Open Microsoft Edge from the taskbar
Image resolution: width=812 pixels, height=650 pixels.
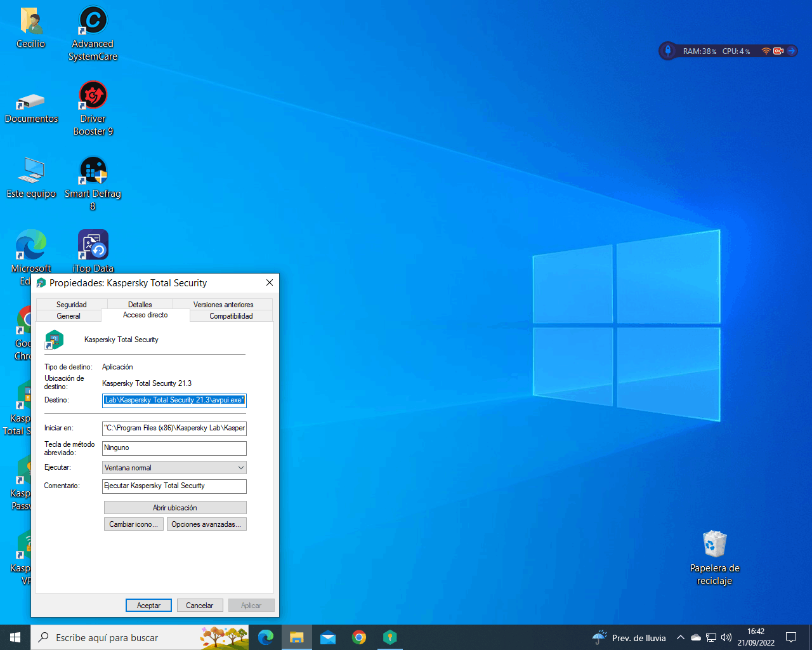click(266, 637)
